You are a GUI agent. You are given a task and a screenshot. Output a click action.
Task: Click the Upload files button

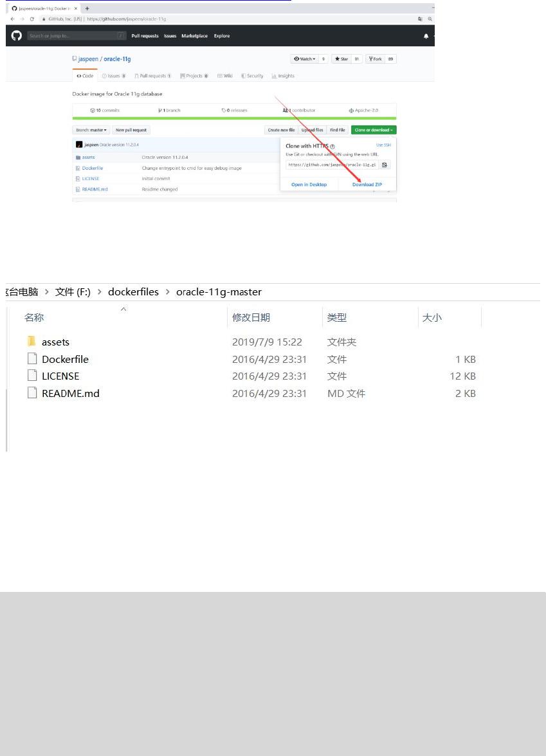[x=313, y=130]
